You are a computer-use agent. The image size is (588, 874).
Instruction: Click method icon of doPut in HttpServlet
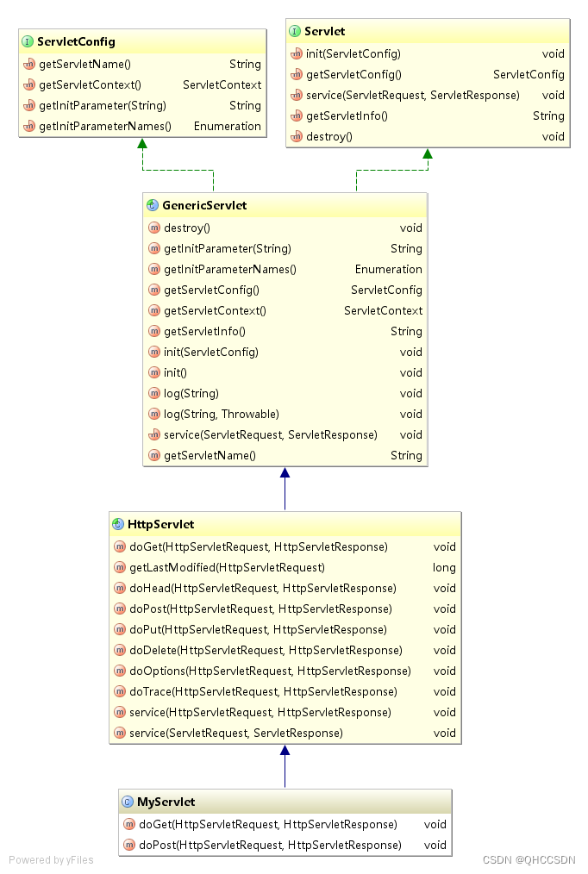click(x=120, y=628)
